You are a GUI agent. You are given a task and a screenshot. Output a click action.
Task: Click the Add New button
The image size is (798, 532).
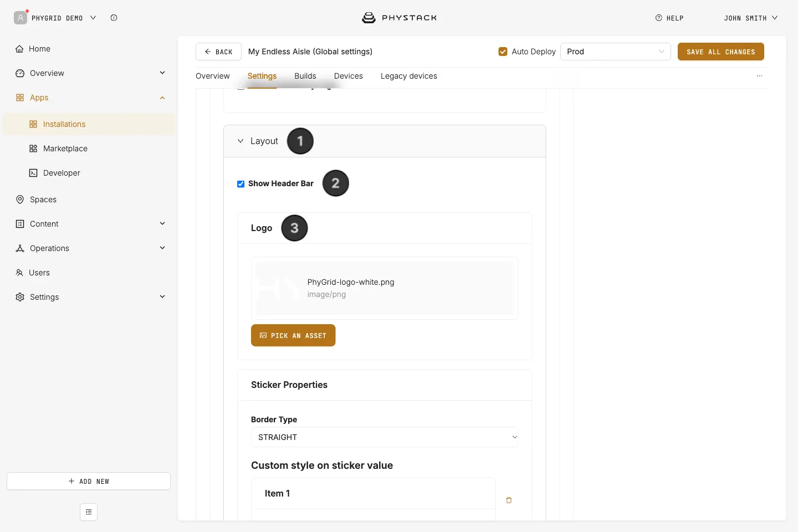click(89, 481)
